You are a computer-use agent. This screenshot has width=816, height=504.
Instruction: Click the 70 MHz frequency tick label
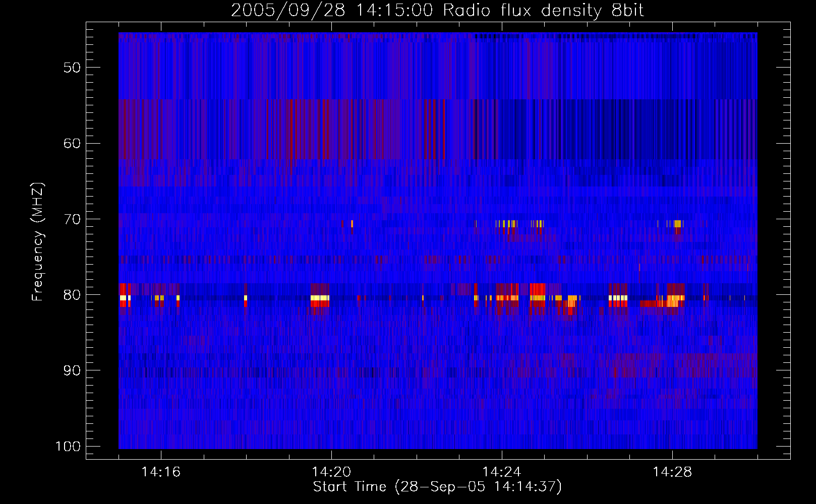click(72, 219)
